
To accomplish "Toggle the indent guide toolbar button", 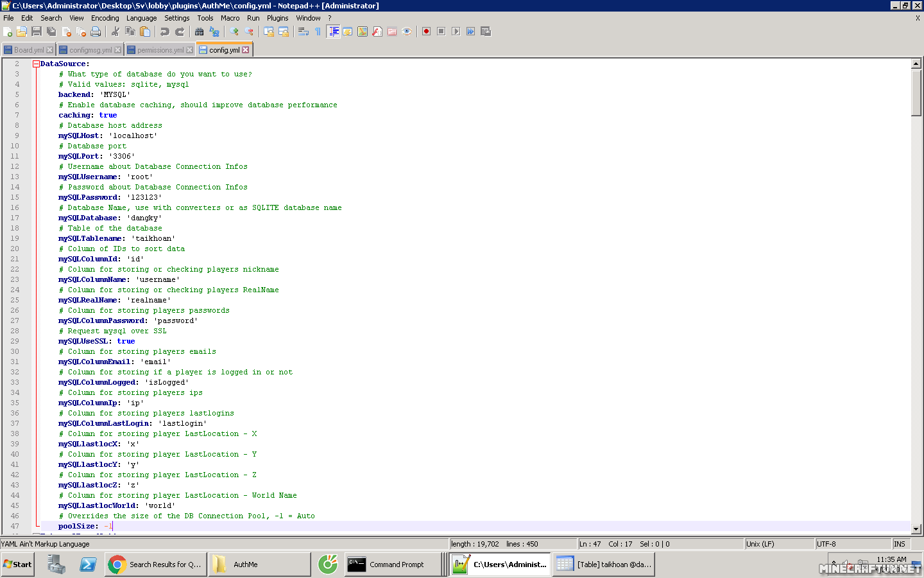I will [333, 31].
